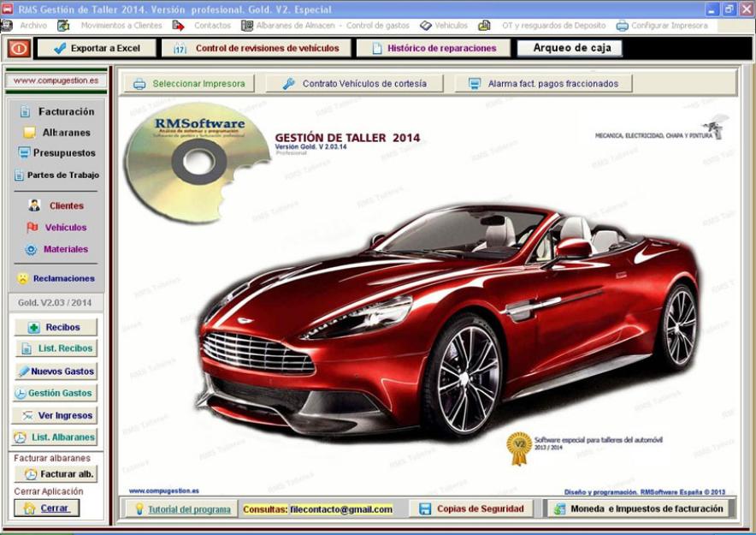Click the Ver Ingresos button

click(x=55, y=415)
